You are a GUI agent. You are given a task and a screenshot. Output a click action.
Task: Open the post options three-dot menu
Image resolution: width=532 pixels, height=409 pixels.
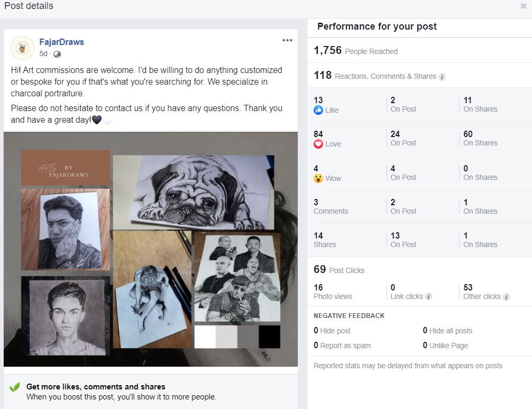click(x=287, y=40)
